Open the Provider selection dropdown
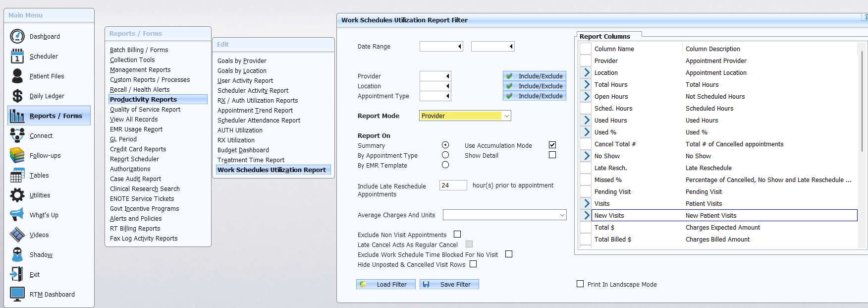The height and width of the screenshot is (308, 868). pyautogui.click(x=448, y=76)
